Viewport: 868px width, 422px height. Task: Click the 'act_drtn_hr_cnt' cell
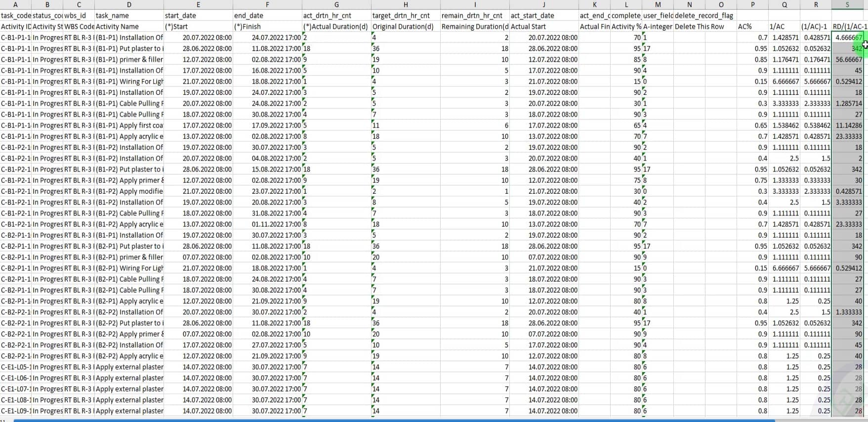click(x=336, y=16)
